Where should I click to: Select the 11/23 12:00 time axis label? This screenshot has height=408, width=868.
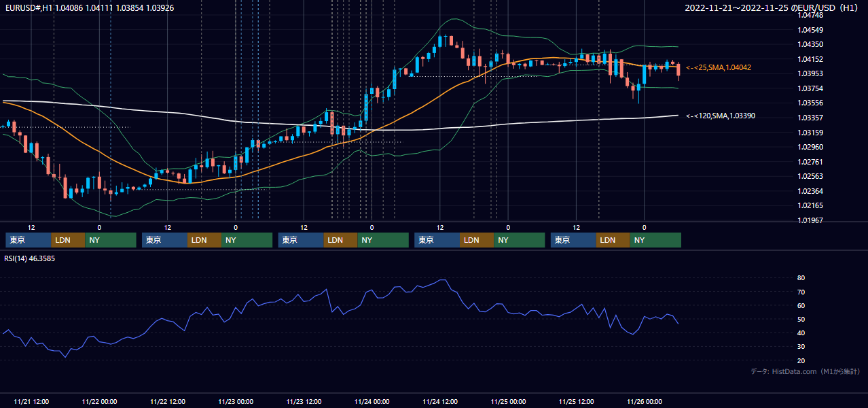(x=304, y=401)
